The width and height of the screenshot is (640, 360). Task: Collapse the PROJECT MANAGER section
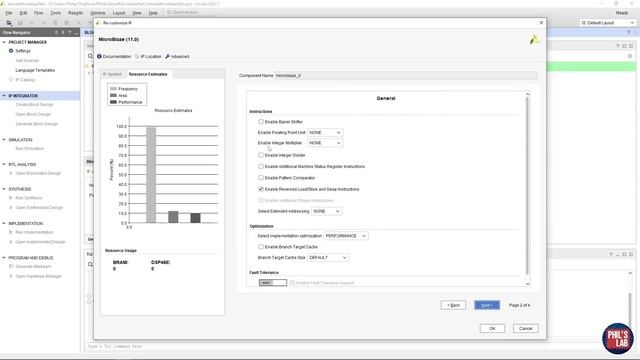pyautogui.click(x=4, y=42)
